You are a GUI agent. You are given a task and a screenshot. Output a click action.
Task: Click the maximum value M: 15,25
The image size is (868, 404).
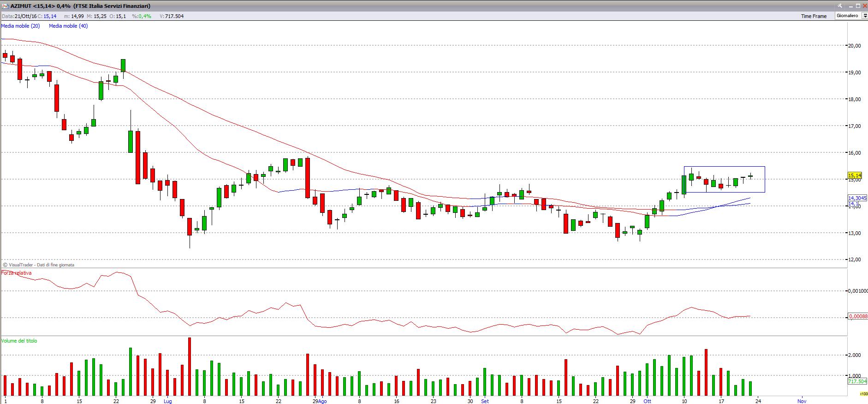97,16
